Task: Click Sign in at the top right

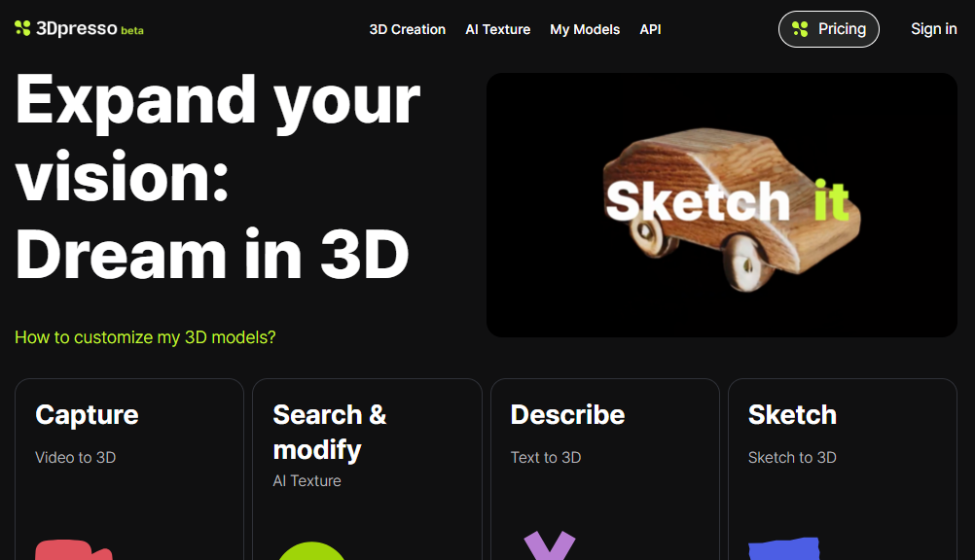Action: tap(933, 29)
